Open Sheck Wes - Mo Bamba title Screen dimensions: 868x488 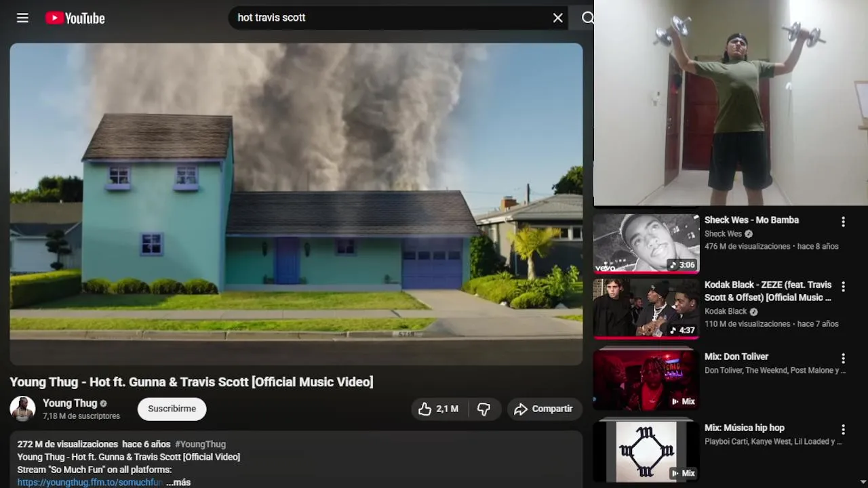pyautogui.click(x=751, y=220)
